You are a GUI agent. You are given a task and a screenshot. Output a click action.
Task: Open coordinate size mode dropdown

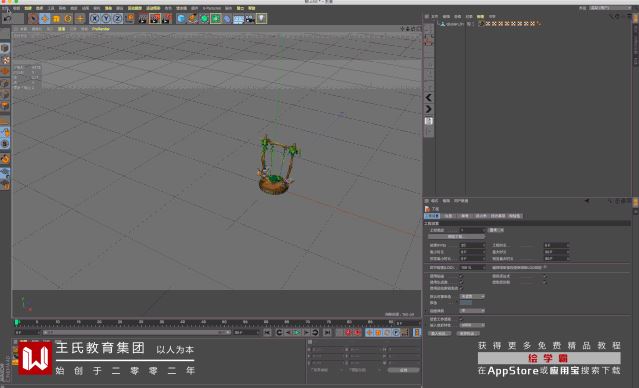click(364, 370)
